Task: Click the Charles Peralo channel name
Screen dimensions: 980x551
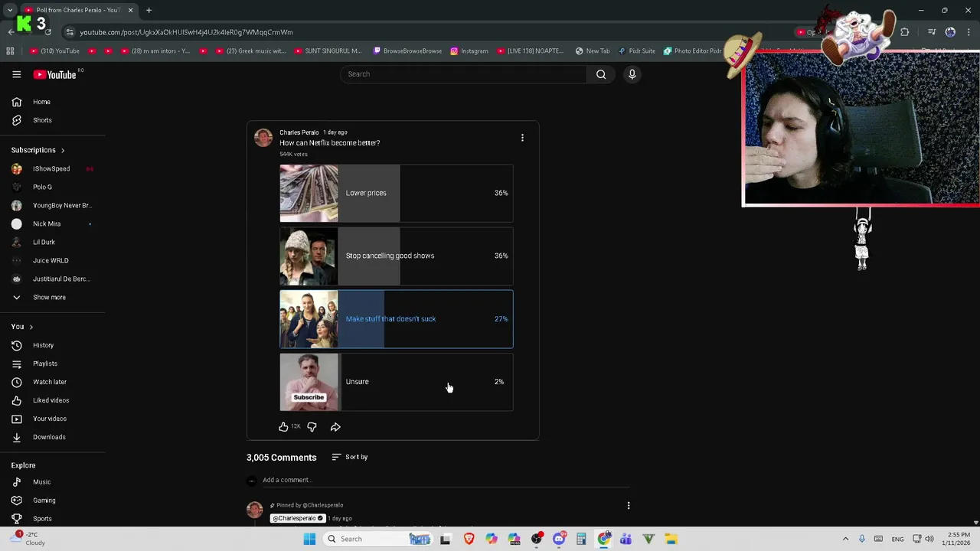Action: [299, 132]
